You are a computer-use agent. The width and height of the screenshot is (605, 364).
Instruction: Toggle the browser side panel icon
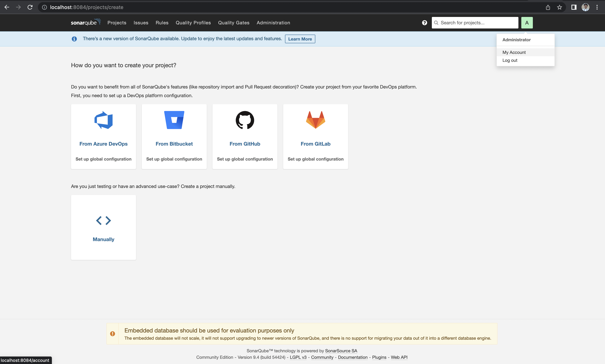[x=574, y=7]
